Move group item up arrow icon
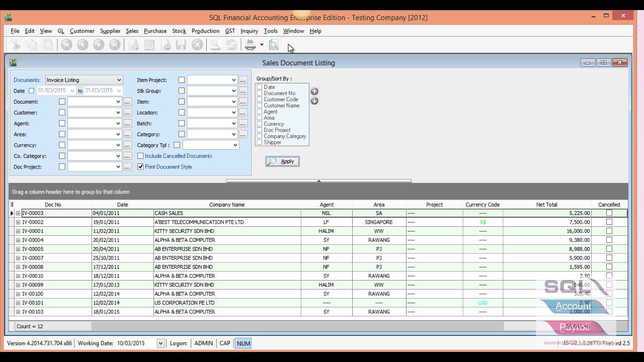This screenshot has width=644, height=362. click(314, 92)
